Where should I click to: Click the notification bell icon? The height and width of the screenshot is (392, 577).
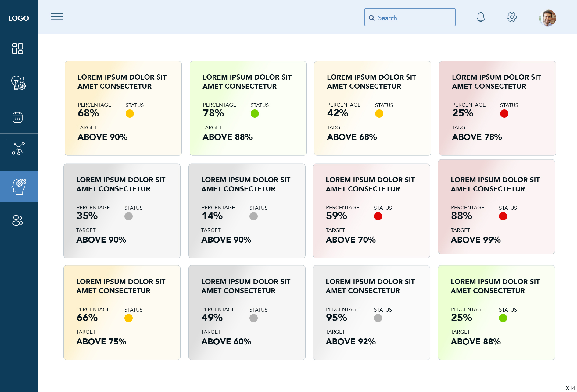click(481, 17)
